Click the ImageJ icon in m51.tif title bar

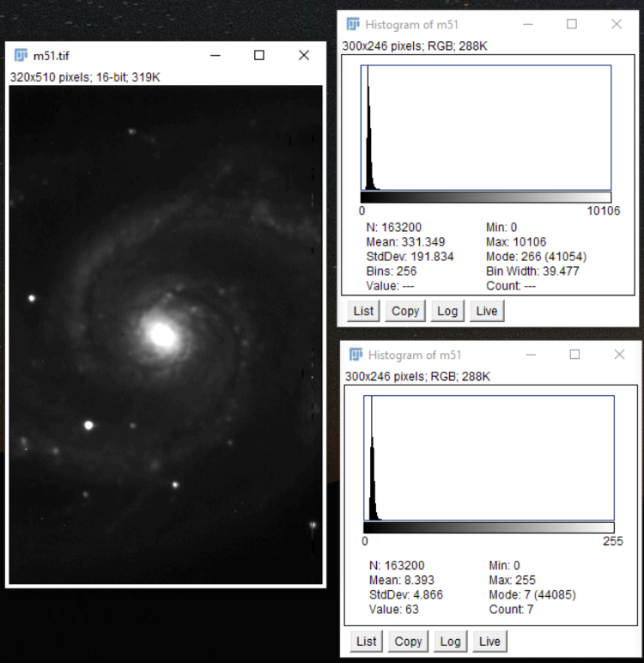pos(21,55)
